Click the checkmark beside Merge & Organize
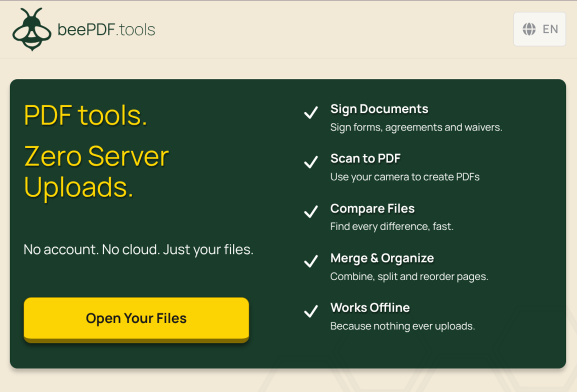 tap(311, 262)
